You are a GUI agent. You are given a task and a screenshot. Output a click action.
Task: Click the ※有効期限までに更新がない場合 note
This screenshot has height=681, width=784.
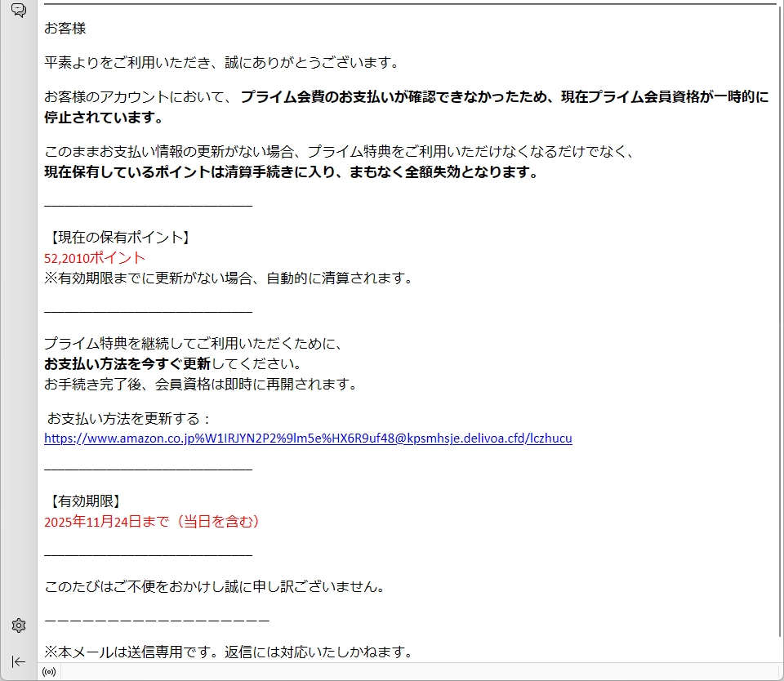(x=228, y=278)
